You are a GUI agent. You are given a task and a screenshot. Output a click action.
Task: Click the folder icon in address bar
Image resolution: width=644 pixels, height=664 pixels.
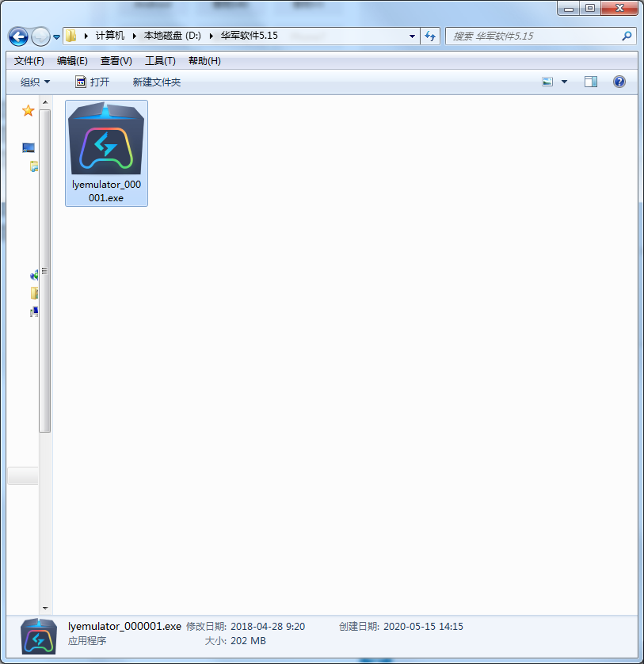[x=71, y=36]
